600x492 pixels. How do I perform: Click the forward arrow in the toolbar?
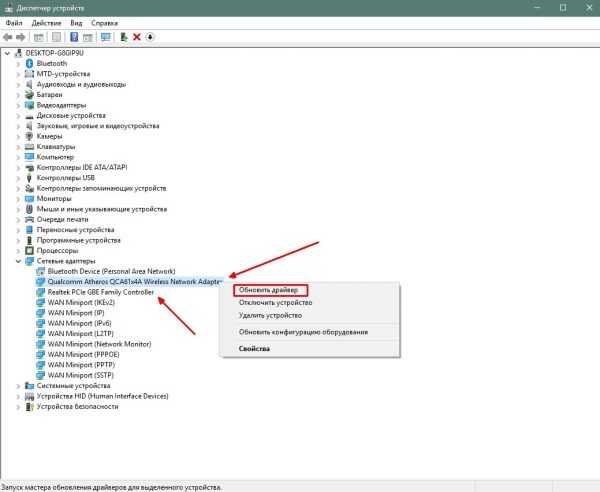[x=20, y=37]
